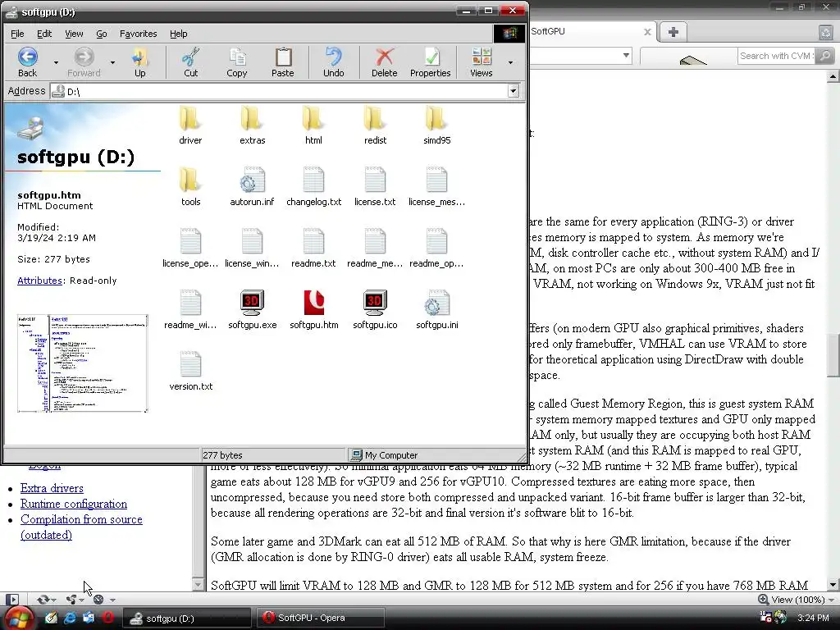840x630 pixels.
Task: Open the Runtime configuration link
Action: tap(73, 504)
